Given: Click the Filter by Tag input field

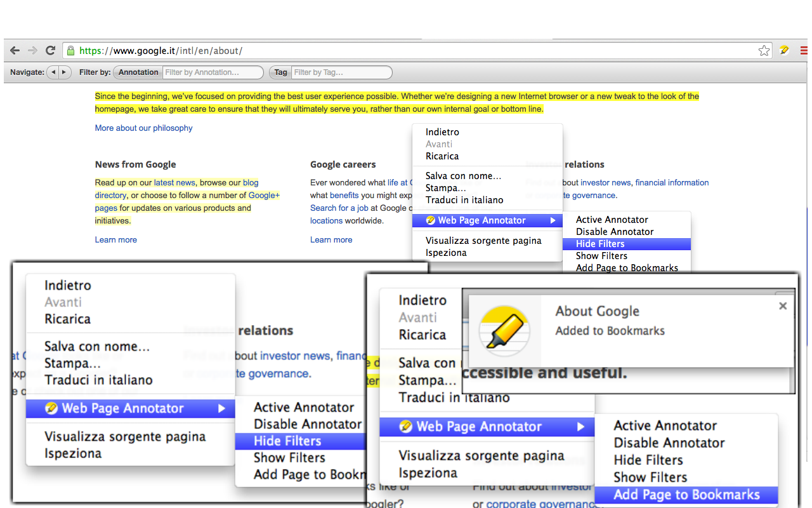Looking at the screenshot, I should [x=341, y=72].
